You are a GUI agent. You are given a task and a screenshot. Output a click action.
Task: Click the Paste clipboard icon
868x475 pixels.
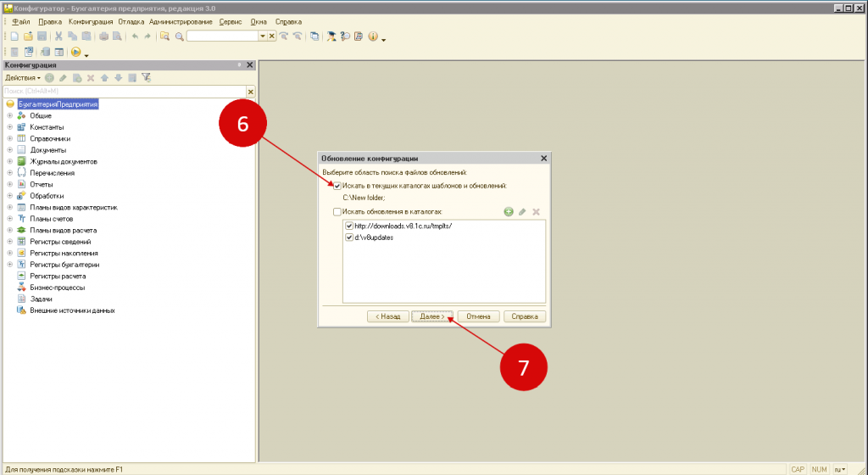(86, 36)
